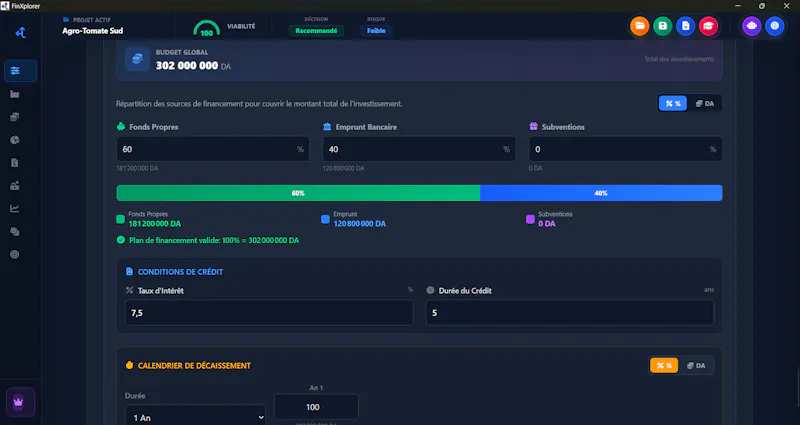Viewport: 800px width, 425px height.
Task: Click the 302 000 000 budget value
Action: [187, 65]
